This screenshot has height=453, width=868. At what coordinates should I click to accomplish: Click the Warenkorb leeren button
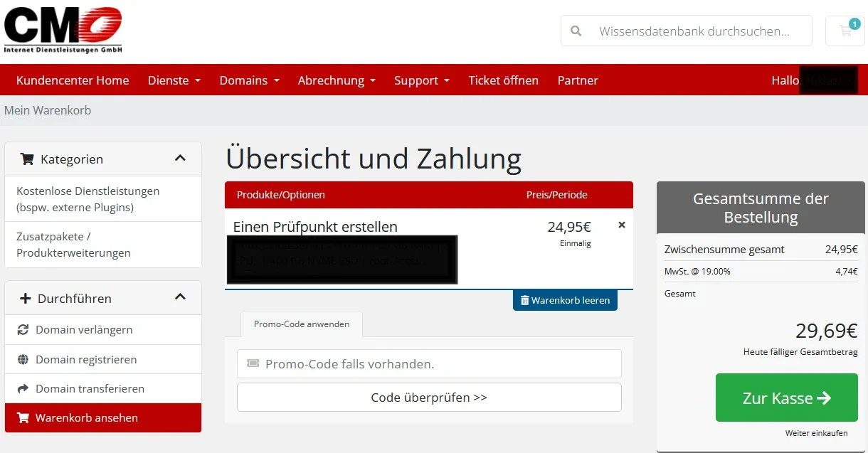click(565, 300)
